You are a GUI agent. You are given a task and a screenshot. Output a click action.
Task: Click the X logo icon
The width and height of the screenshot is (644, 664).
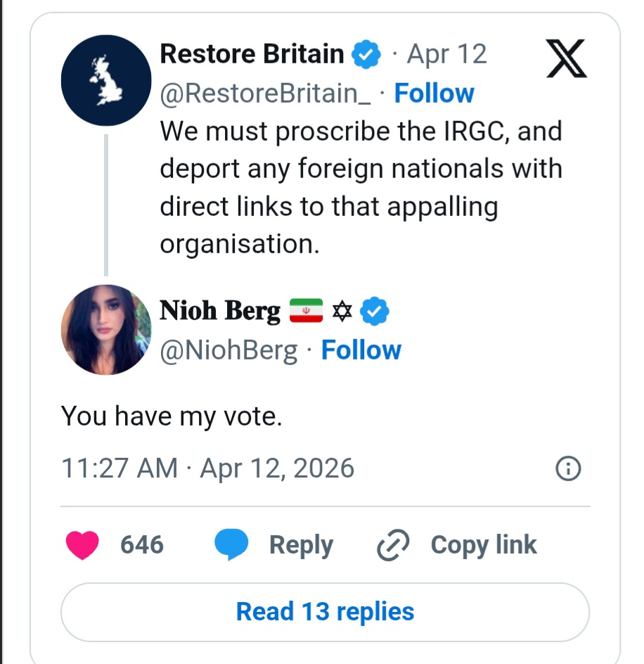pos(567,58)
